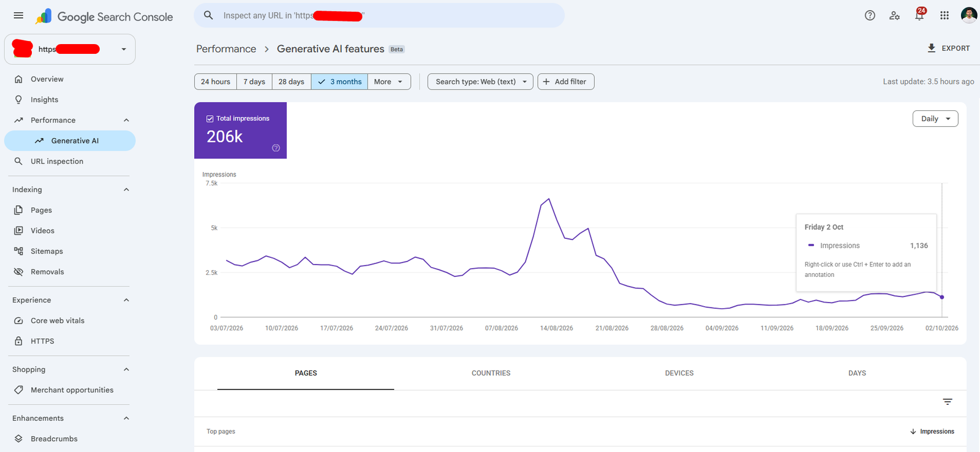Open Overview in the sidebar
Screen dimensions: 980x452
[x=70, y=79]
